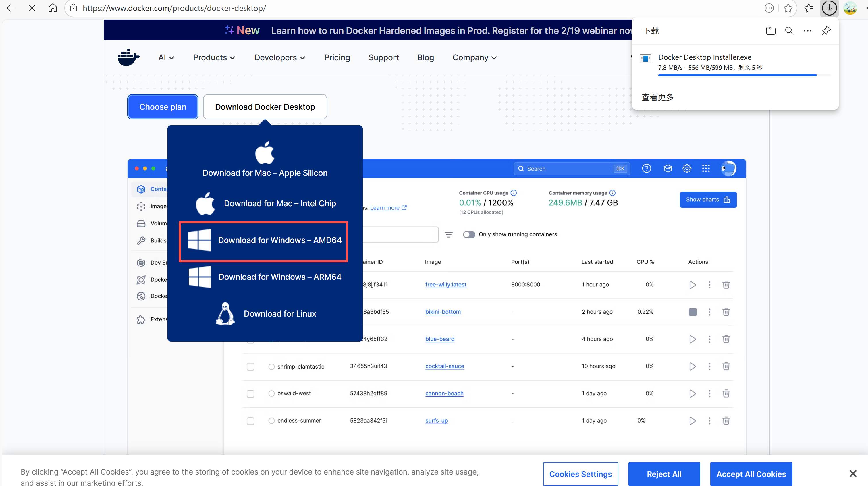
Task: Open downloads panel more options menu
Action: click(807, 31)
